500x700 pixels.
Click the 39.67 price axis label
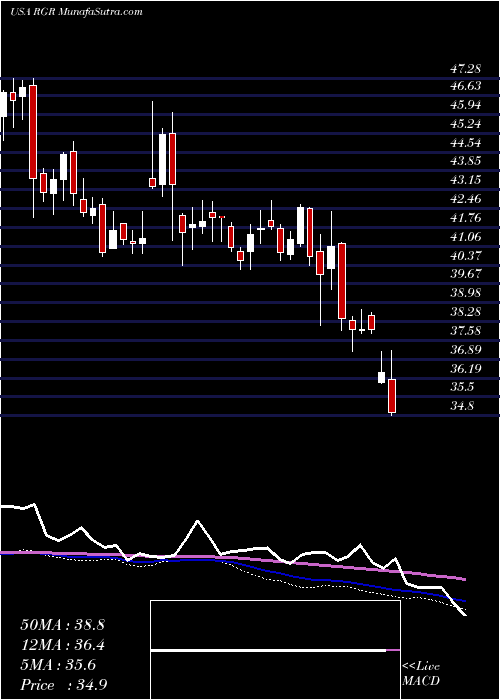pyautogui.click(x=465, y=274)
